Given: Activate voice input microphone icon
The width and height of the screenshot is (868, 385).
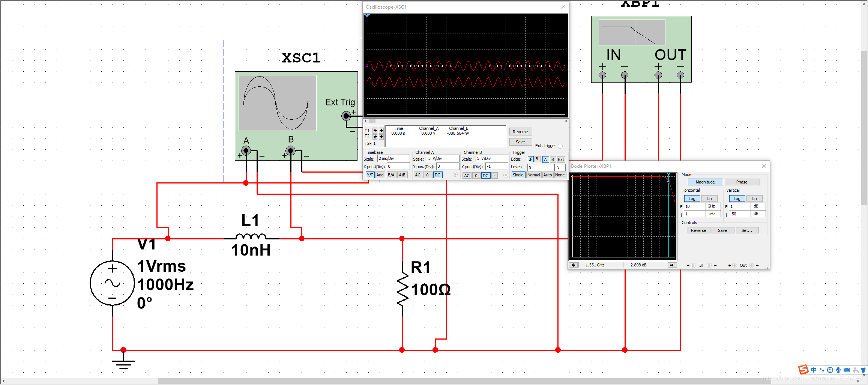Looking at the screenshot, I should 838,370.
